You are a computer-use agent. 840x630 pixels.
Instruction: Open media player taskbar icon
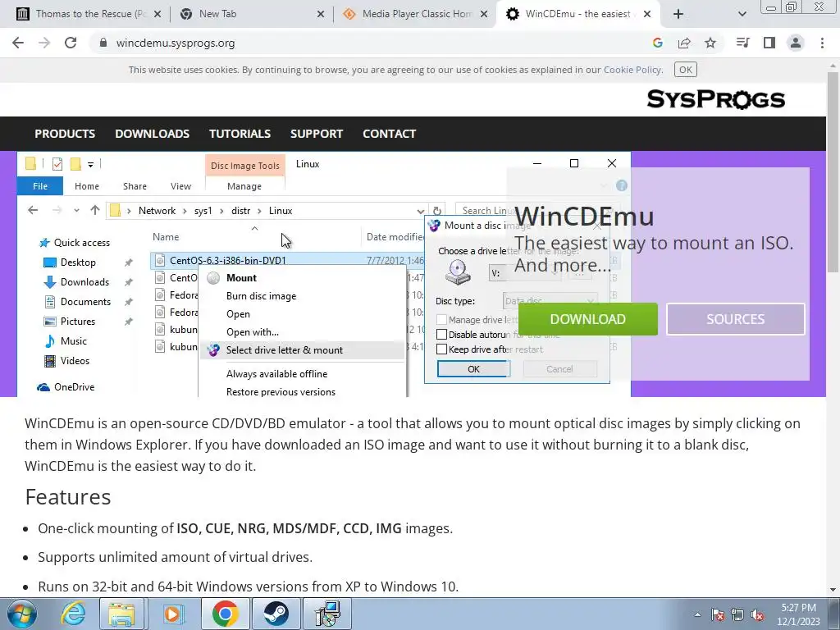(172, 614)
